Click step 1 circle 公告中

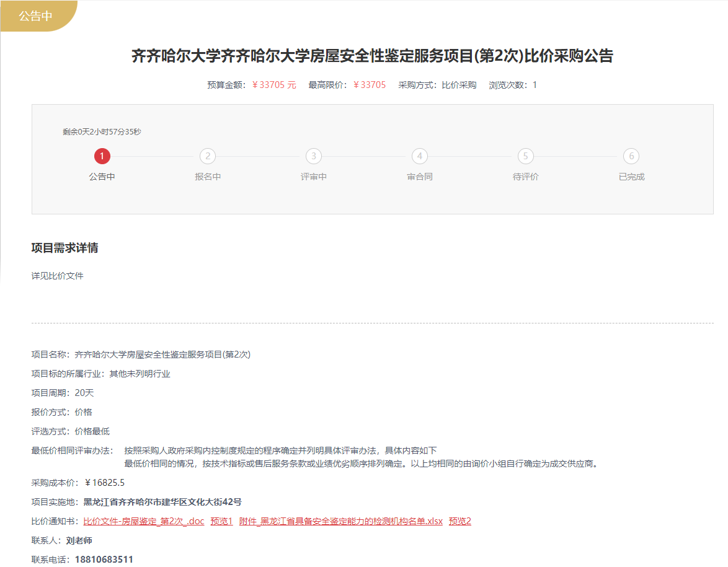tap(102, 156)
